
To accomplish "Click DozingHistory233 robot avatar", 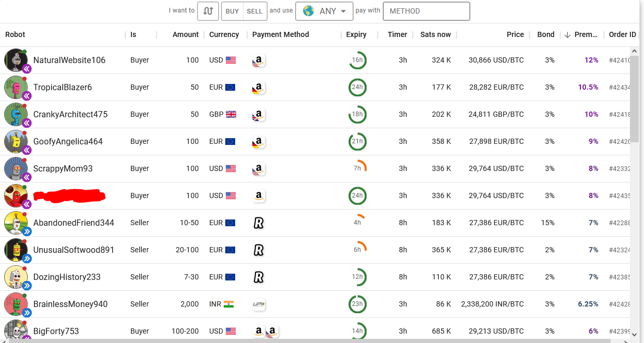I will 16,277.
